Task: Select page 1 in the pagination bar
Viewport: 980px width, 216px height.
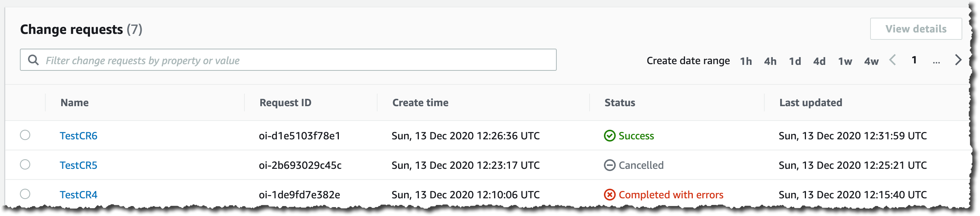Action: pos(915,60)
